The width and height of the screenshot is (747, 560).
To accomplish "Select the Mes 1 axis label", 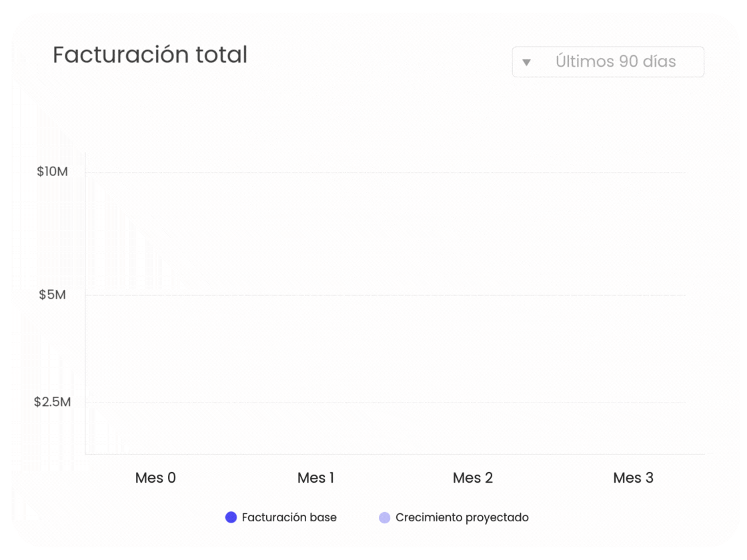I will tap(315, 478).
